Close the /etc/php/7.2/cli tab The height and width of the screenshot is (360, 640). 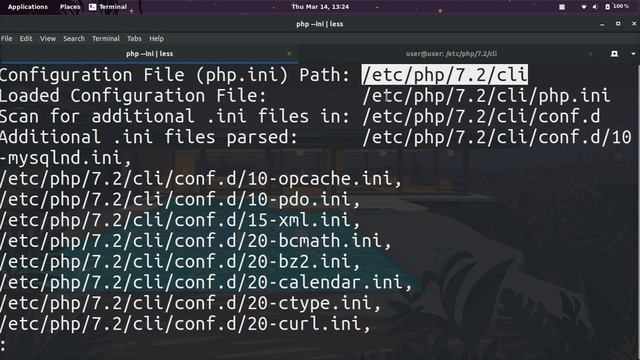(x=591, y=54)
